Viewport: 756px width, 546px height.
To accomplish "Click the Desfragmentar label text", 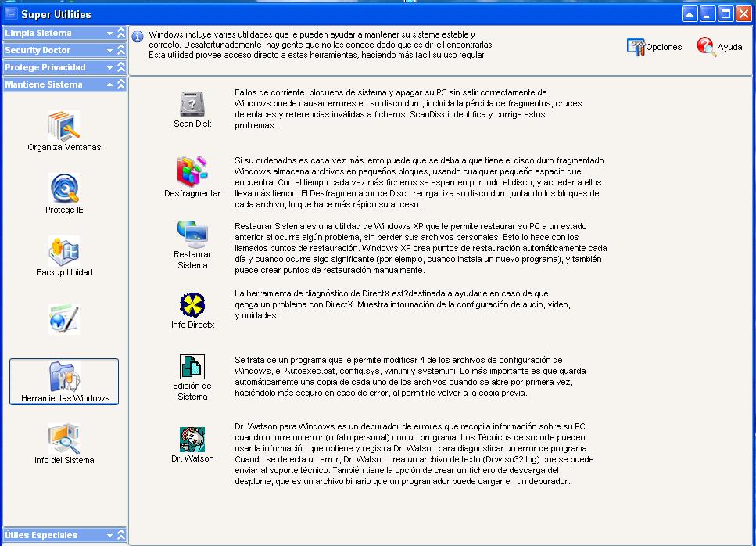I will pos(192,193).
